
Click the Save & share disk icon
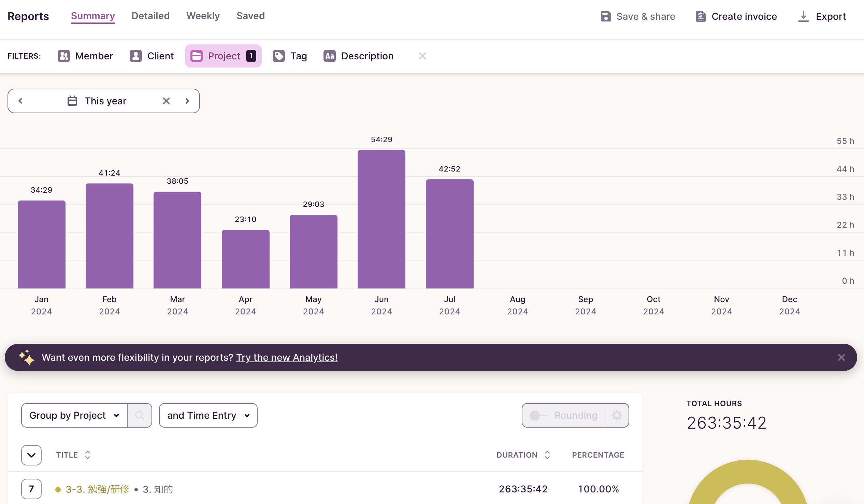[605, 16]
